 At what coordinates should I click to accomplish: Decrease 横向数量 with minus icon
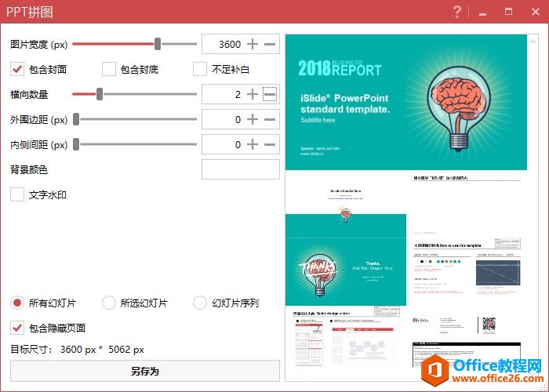click(x=270, y=94)
